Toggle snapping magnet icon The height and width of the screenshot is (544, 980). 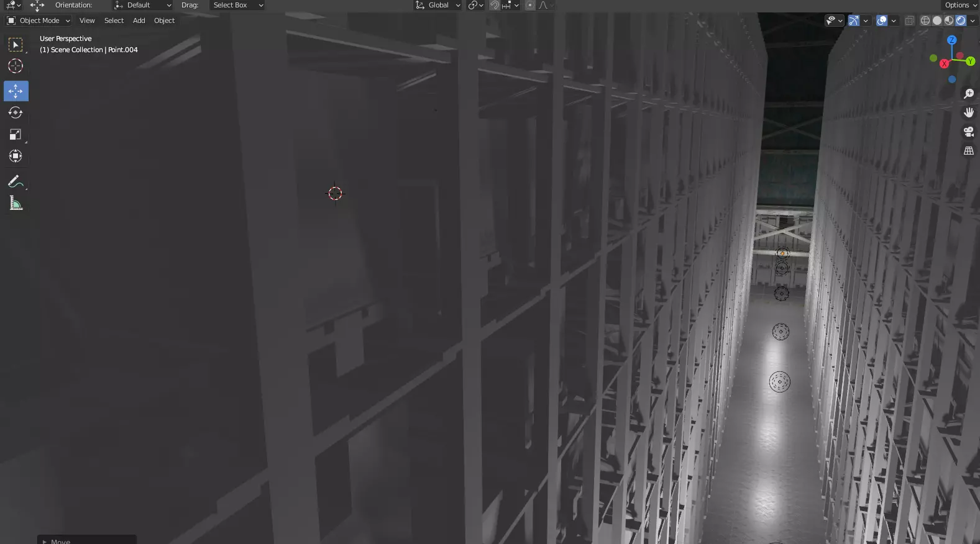495,5
